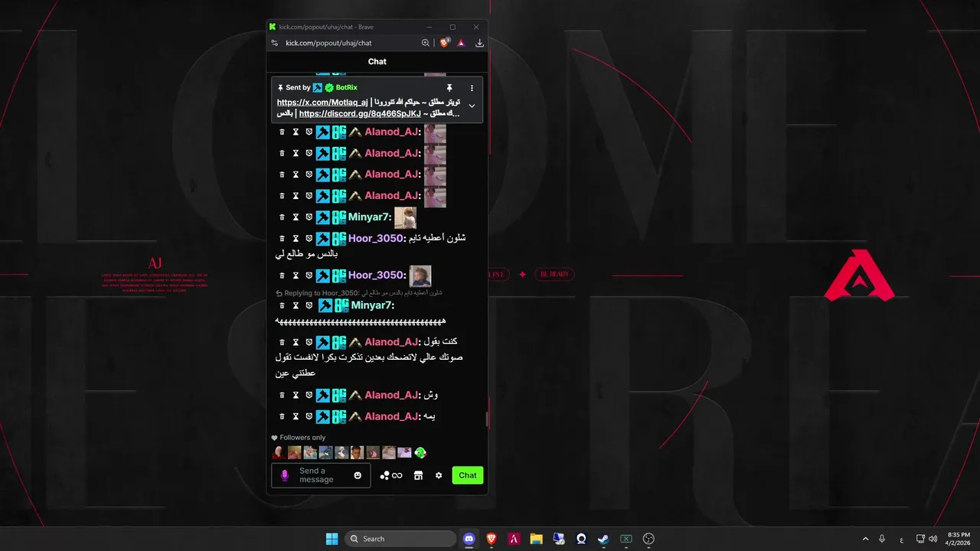Open the channel shop store icon
This screenshot has height=551, width=980.
pyautogui.click(x=418, y=475)
